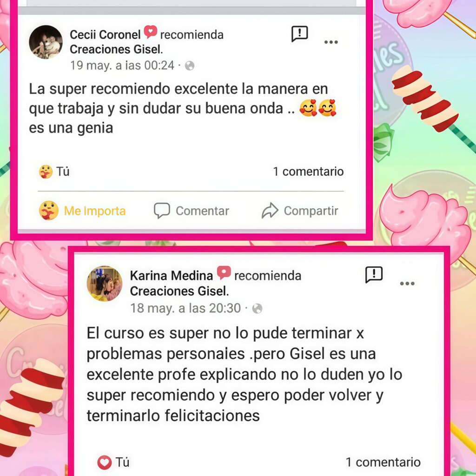Viewport: 476px width, 476px height.
Task: Report Karina Medina's recommendation with flag icon
Action: click(x=374, y=275)
